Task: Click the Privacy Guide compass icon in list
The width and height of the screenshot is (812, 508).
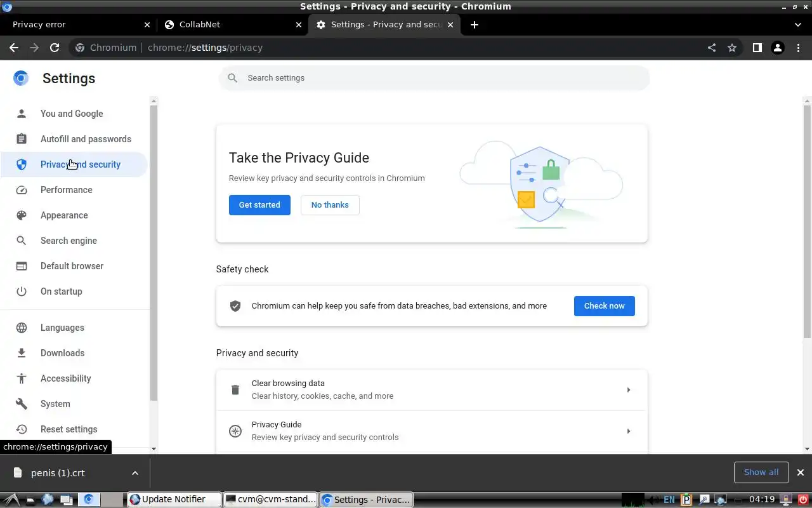Action: [235, 431]
